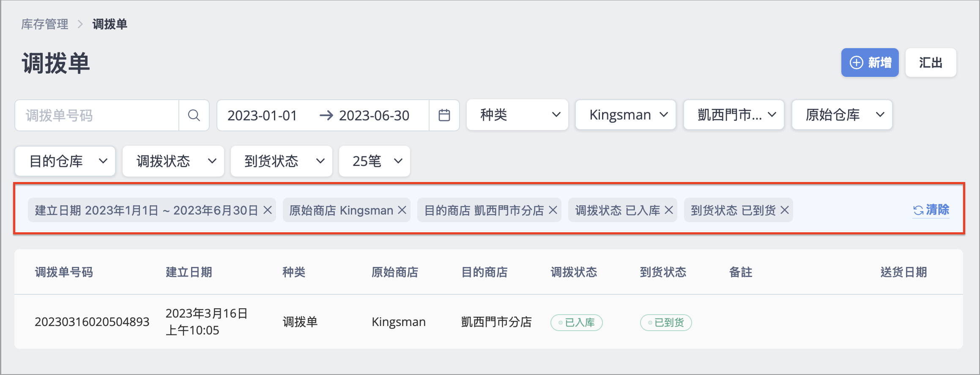The height and width of the screenshot is (375, 980).
Task: Click the start date 2023-01-01 field
Action: 262,115
